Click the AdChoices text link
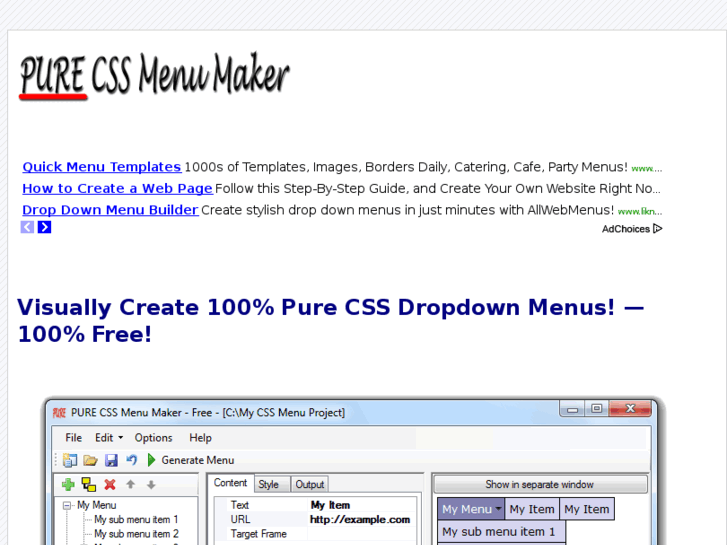 (626, 229)
